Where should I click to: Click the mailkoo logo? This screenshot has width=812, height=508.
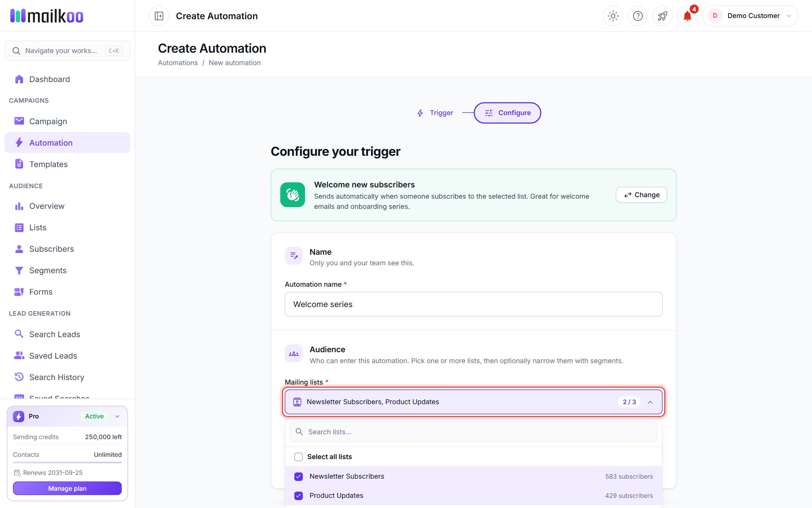(x=47, y=16)
